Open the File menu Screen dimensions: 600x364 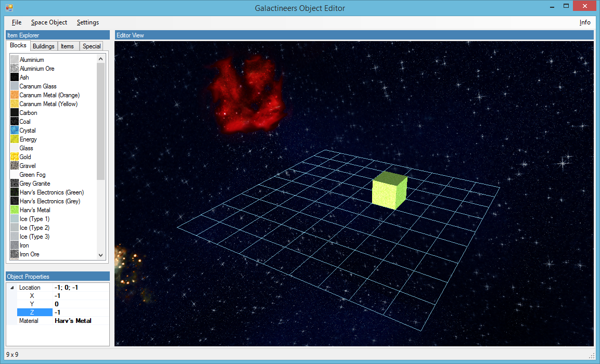(x=17, y=22)
